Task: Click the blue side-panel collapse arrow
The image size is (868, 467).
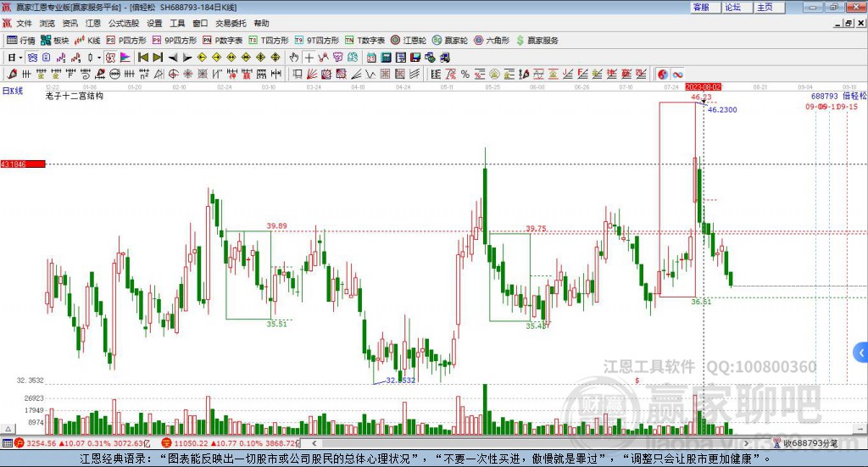Action: [861, 352]
